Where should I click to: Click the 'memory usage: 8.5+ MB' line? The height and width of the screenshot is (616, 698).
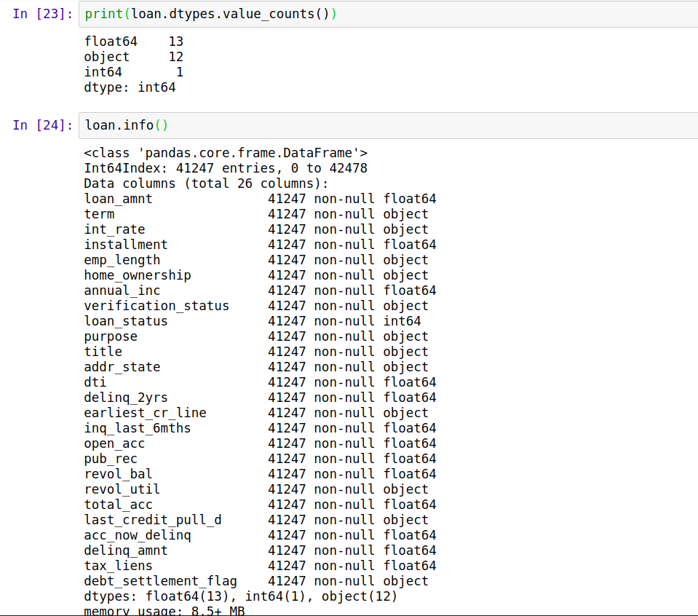[x=164, y=611]
